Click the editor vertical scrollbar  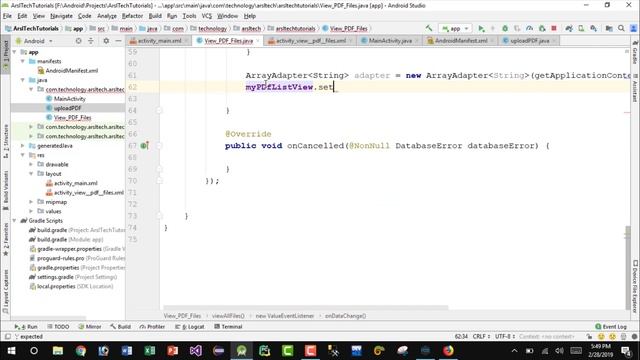627,267
